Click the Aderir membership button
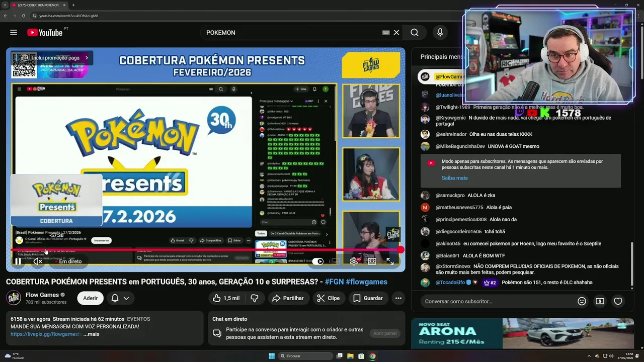Screen dimensions: 644x362 tap(91, 298)
